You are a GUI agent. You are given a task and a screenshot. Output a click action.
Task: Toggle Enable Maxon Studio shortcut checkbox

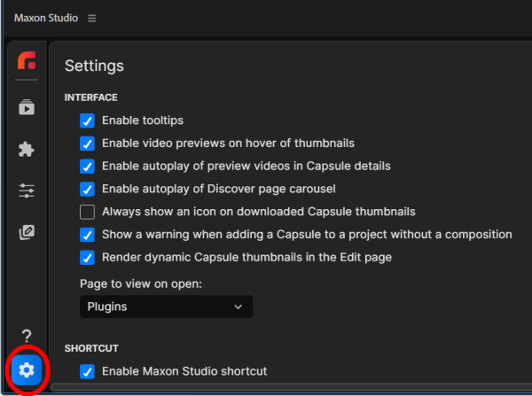(87, 371)
